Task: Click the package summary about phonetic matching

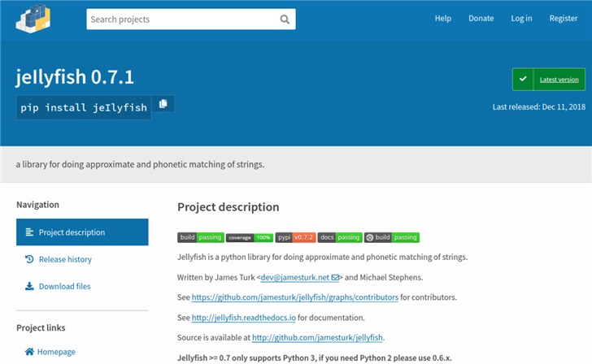Action: pos(140,164)
